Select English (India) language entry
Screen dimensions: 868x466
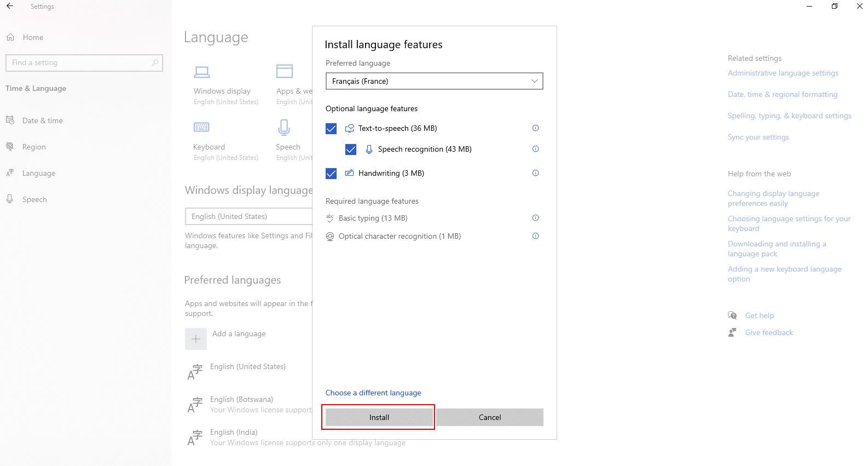click(x=234, y=432)
